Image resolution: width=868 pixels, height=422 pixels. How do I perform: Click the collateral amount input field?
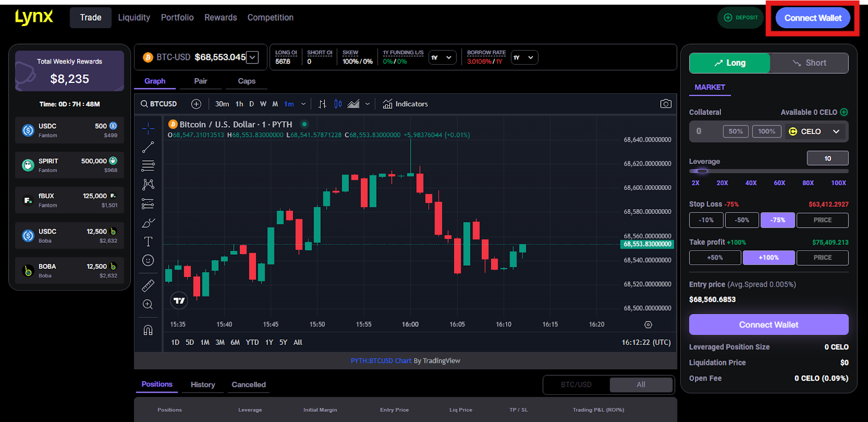click(706, 131)
